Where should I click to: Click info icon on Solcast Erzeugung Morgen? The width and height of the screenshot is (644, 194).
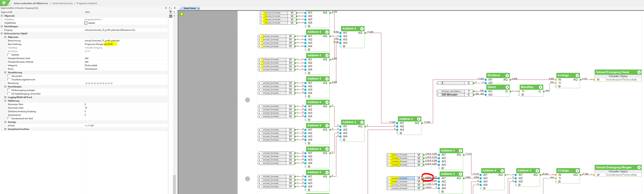click(x=639, y=168)
